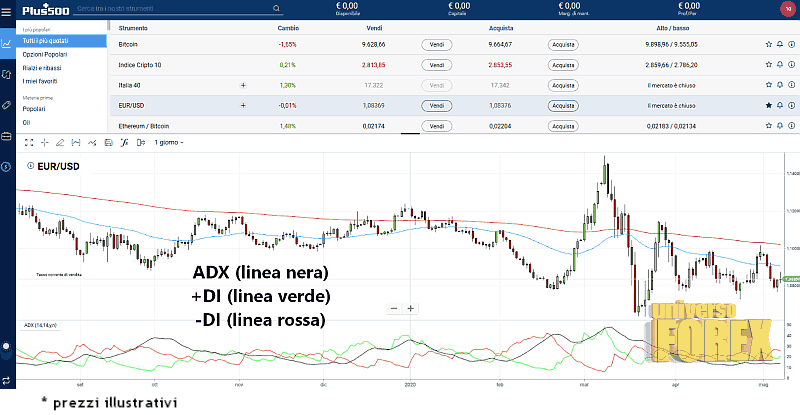Toggle favorite star for EUR/USD

(x=768, y=105)
